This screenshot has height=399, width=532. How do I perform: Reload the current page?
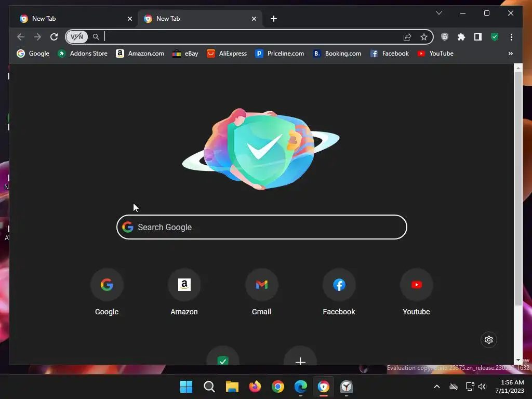pos(54,37)
